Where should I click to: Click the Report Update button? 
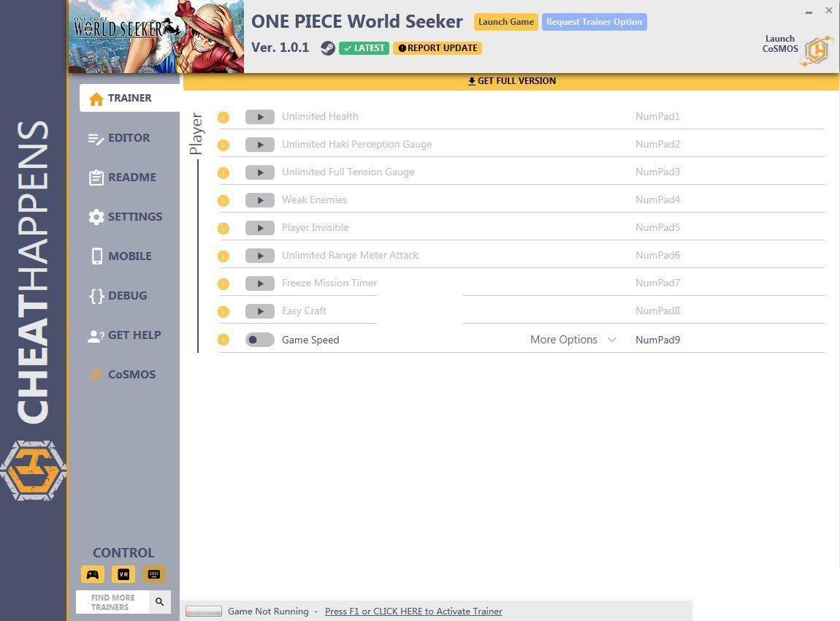pos(438,48)
